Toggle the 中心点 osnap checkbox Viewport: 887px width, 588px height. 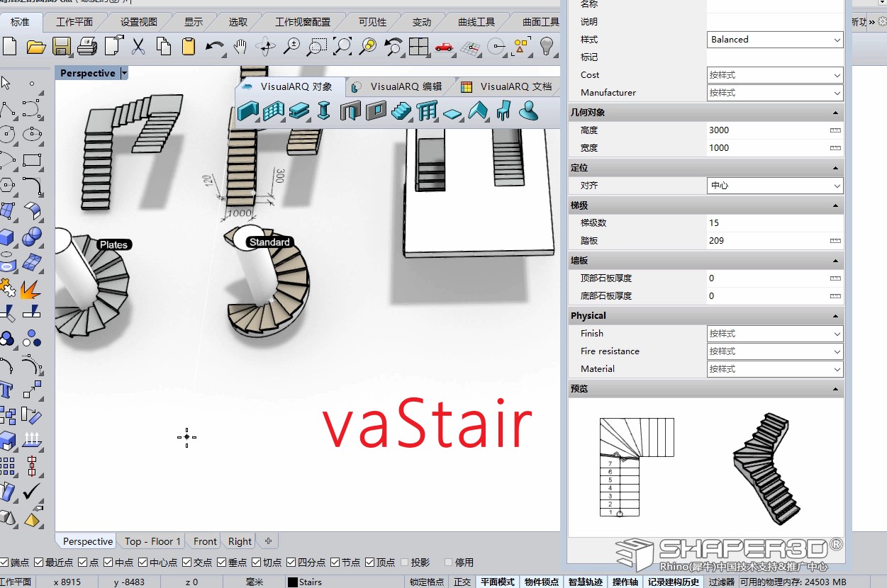pyautogui.click(x=143, y=562)
